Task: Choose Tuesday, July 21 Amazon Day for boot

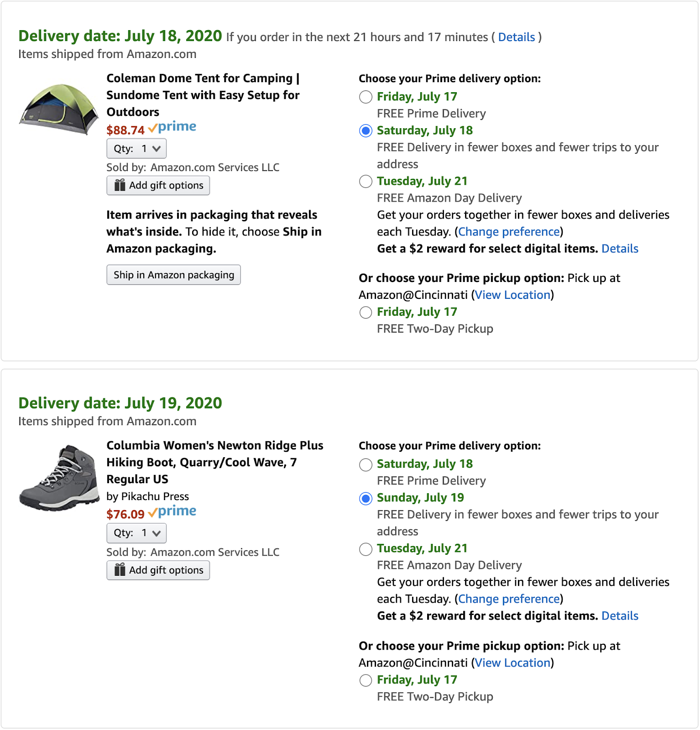Action: coord(366,549)
